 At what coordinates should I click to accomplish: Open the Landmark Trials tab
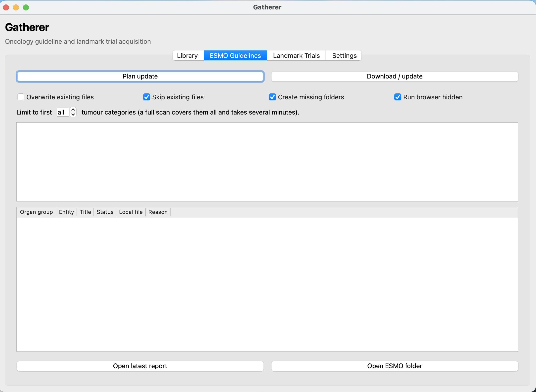[296, 56]
